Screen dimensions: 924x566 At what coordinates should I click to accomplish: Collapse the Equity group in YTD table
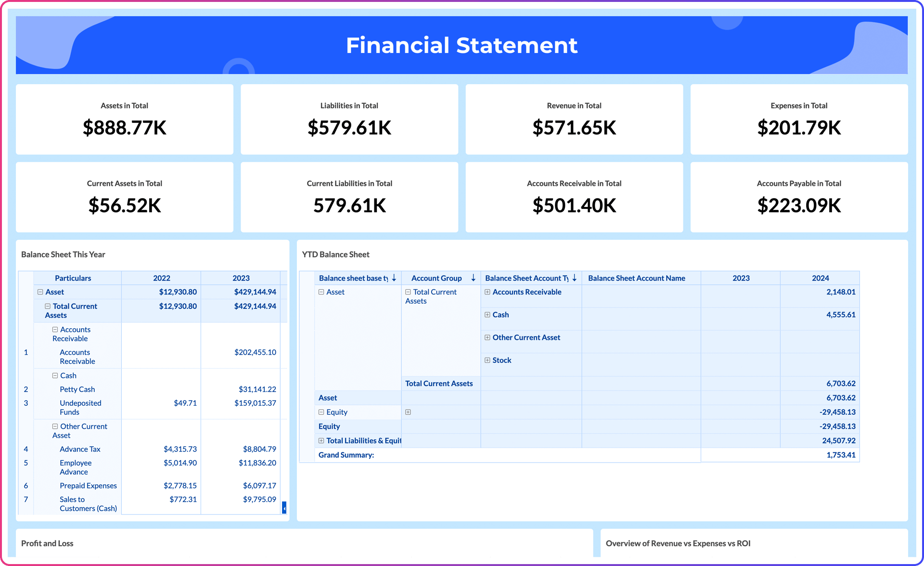click(321, 412)
